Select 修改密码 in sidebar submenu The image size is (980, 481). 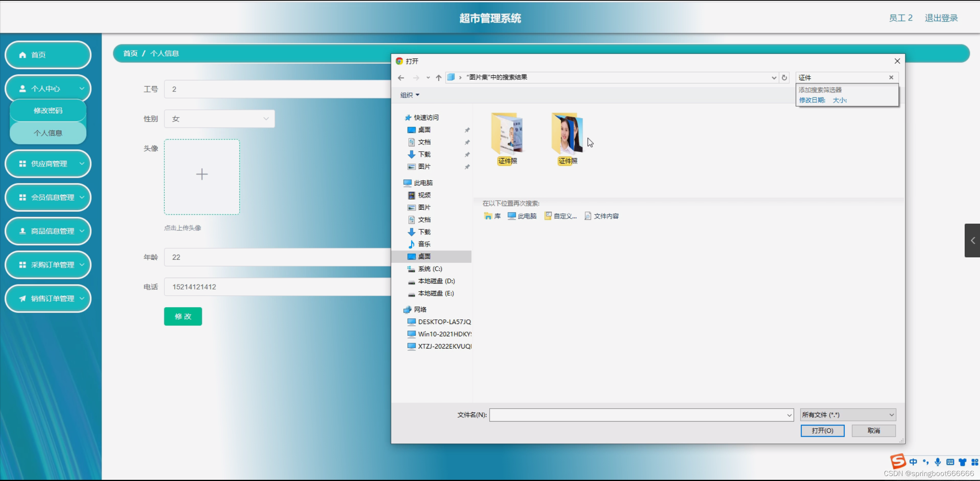click(48, 111)
